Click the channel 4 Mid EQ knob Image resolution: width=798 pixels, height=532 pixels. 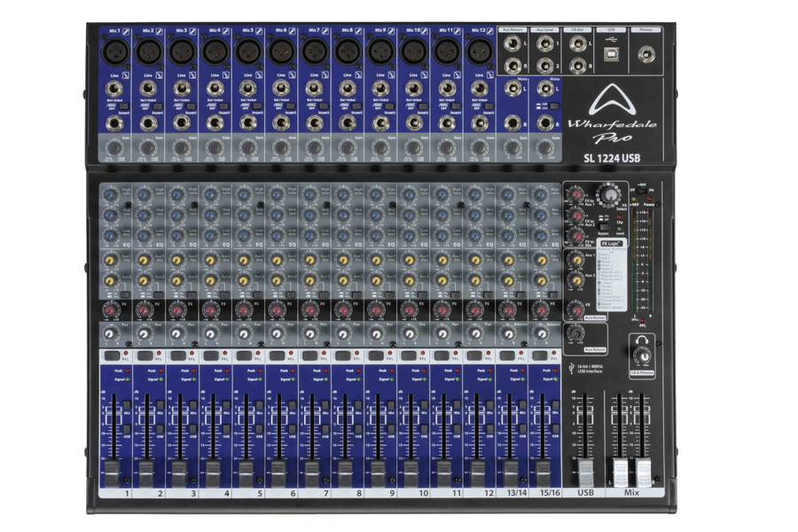click(210, 215)
